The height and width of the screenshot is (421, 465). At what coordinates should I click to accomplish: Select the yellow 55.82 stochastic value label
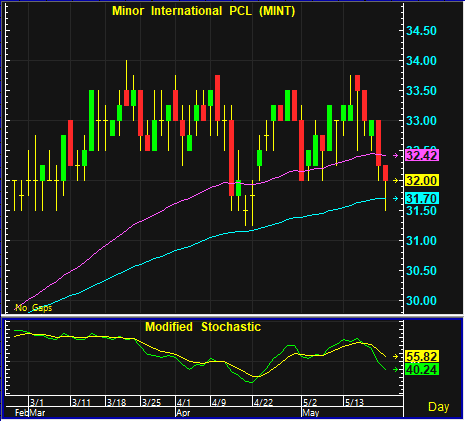422,357
